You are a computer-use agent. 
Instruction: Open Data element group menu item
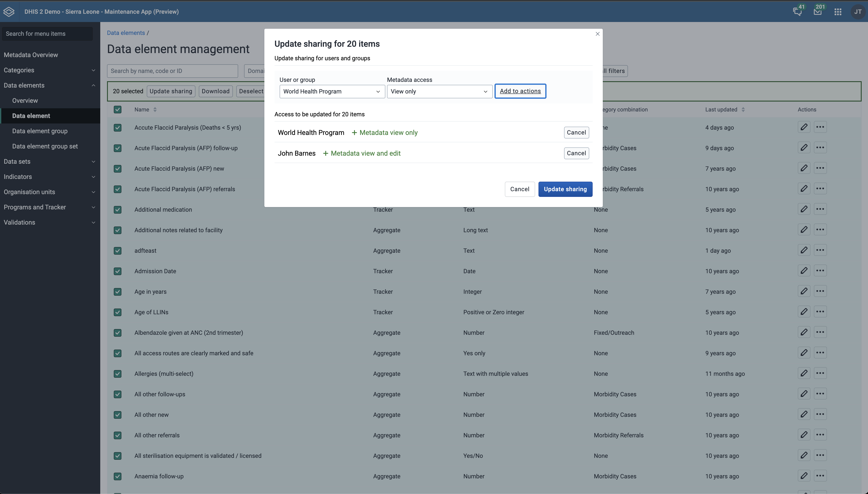40,131
